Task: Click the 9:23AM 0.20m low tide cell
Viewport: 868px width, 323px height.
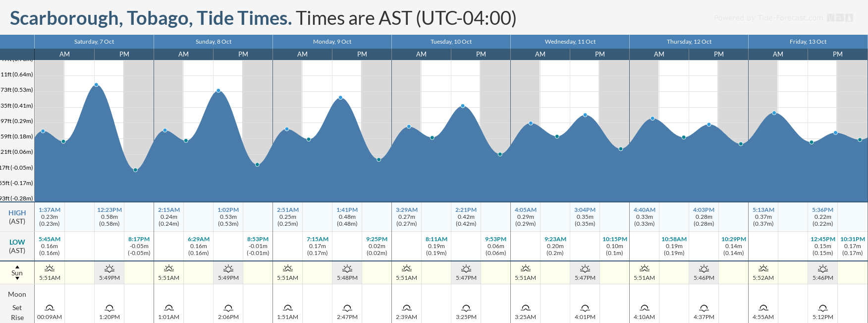Action: pos(555,246)
